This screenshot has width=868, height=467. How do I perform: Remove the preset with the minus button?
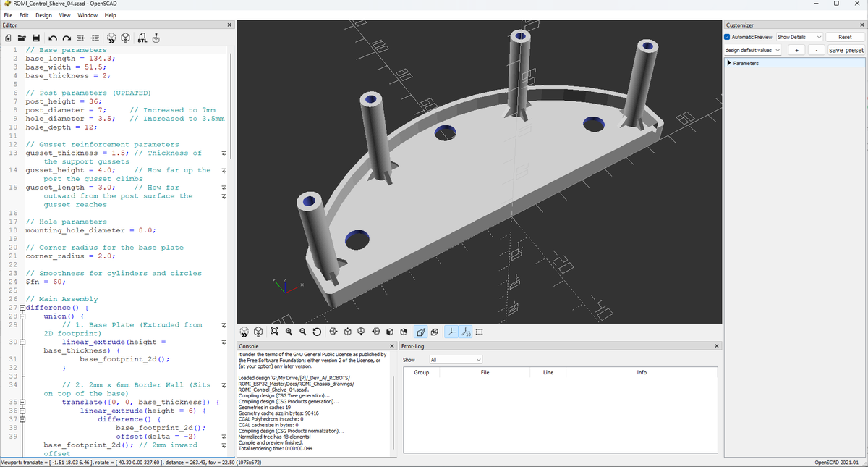(817, 50)
